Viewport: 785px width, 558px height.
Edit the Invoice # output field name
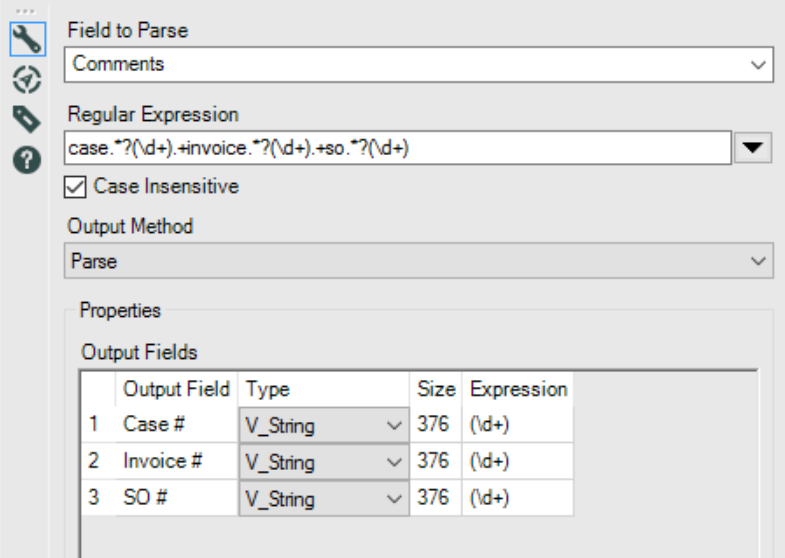175,462
